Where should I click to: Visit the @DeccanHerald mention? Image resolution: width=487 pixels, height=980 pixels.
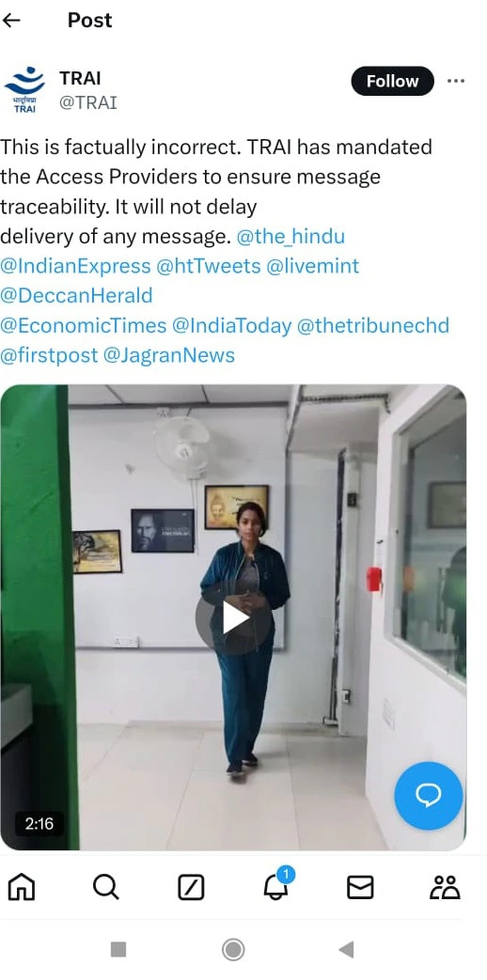76,295
